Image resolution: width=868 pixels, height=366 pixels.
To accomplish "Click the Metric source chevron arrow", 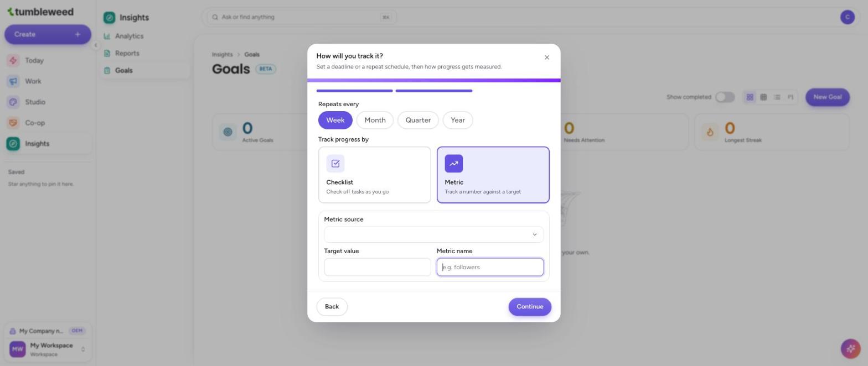I will click(x=535, y=234).
